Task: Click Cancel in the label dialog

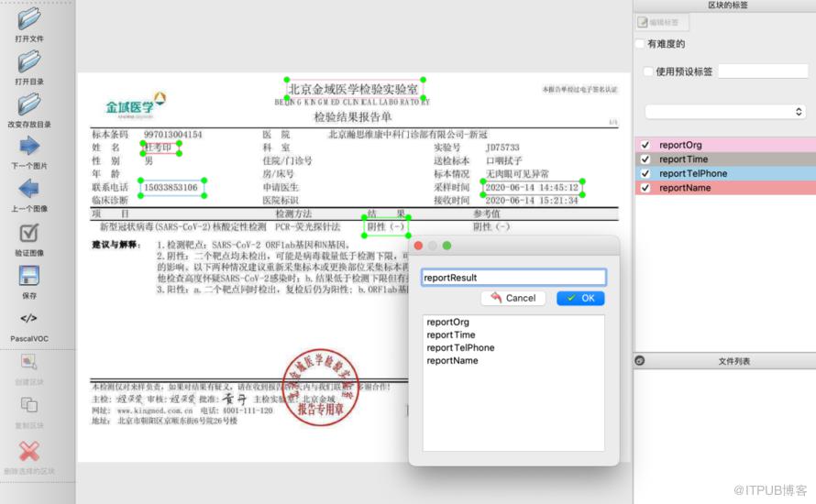Action: point(513,298)
